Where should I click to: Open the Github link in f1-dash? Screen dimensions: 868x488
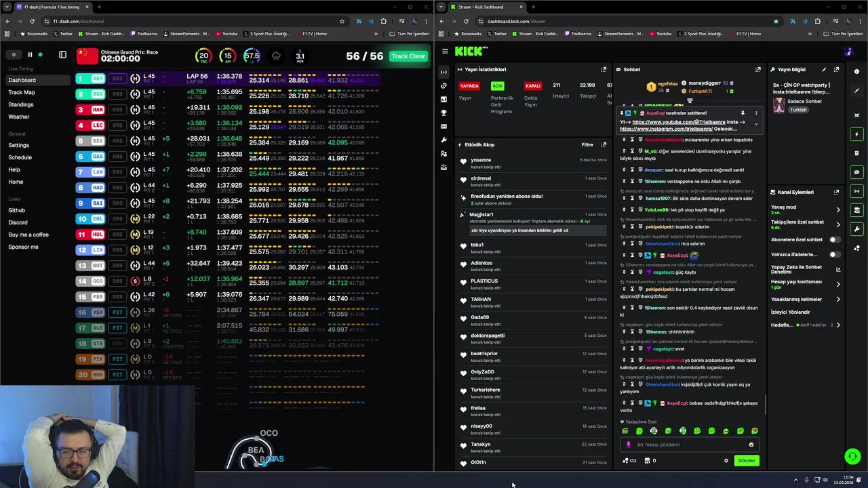16,210
